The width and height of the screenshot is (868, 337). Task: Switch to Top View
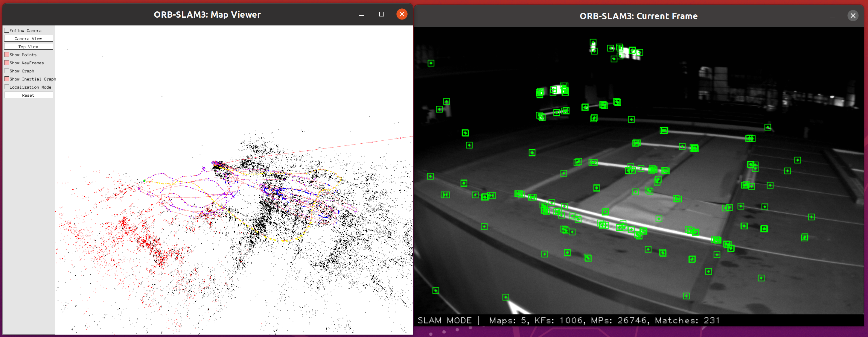29,46
